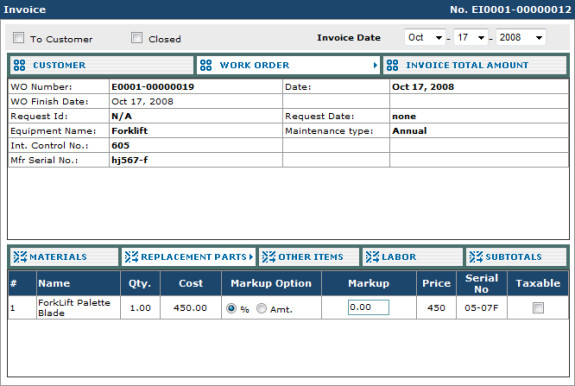Open the Labor tab
Image resolution: width=575 pixels, height=386 pixels.
click(x=413, y=257)
